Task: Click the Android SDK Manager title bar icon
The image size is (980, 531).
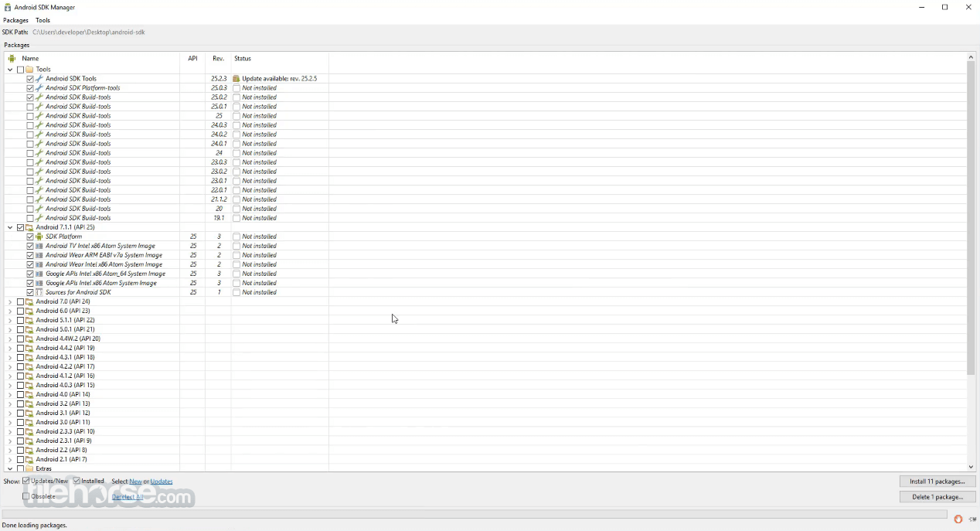Action: pyautogui.click(x=8, y=7)
